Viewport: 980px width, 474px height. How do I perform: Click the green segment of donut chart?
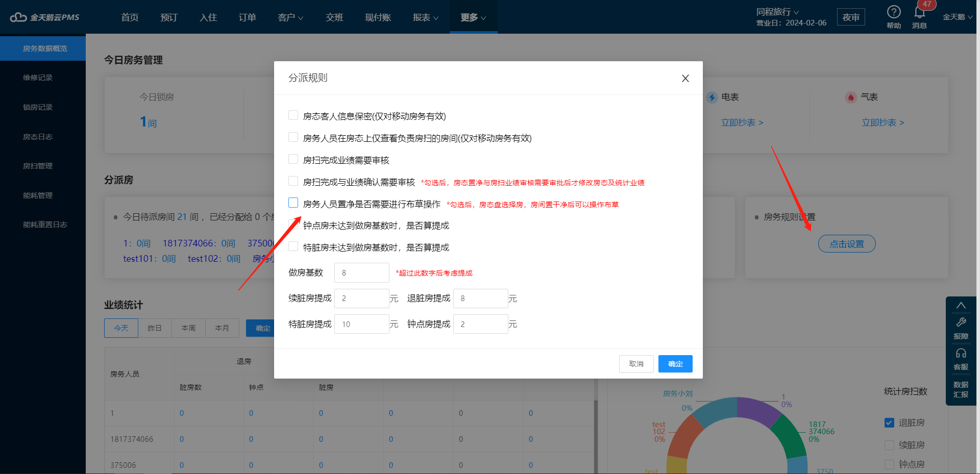(791, 437)
